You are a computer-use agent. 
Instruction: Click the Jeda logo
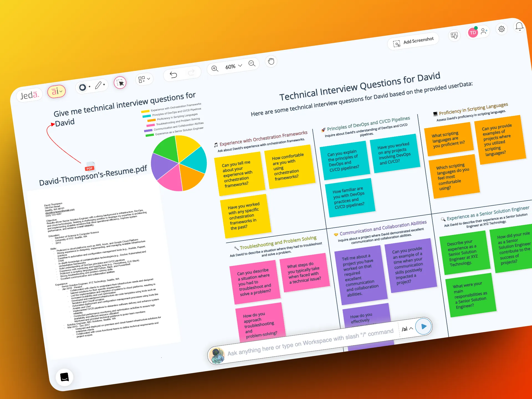point(29,95)
